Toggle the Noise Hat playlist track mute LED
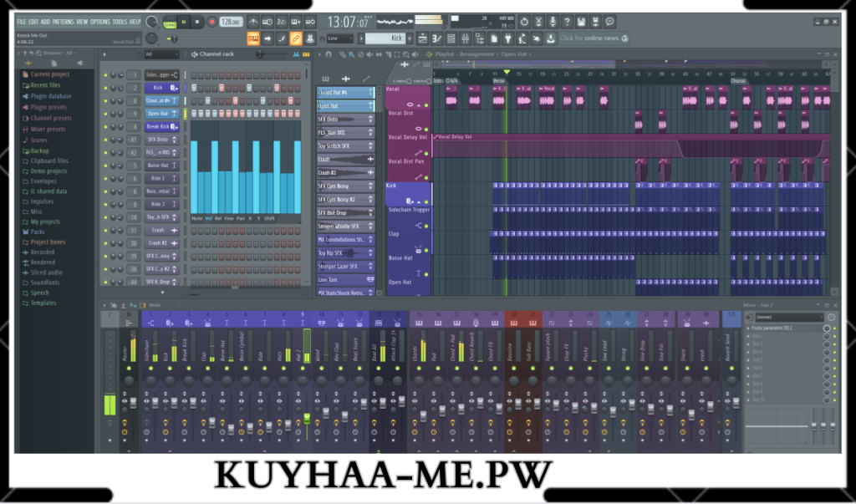856x504 pixels. (x=426, y=274)
